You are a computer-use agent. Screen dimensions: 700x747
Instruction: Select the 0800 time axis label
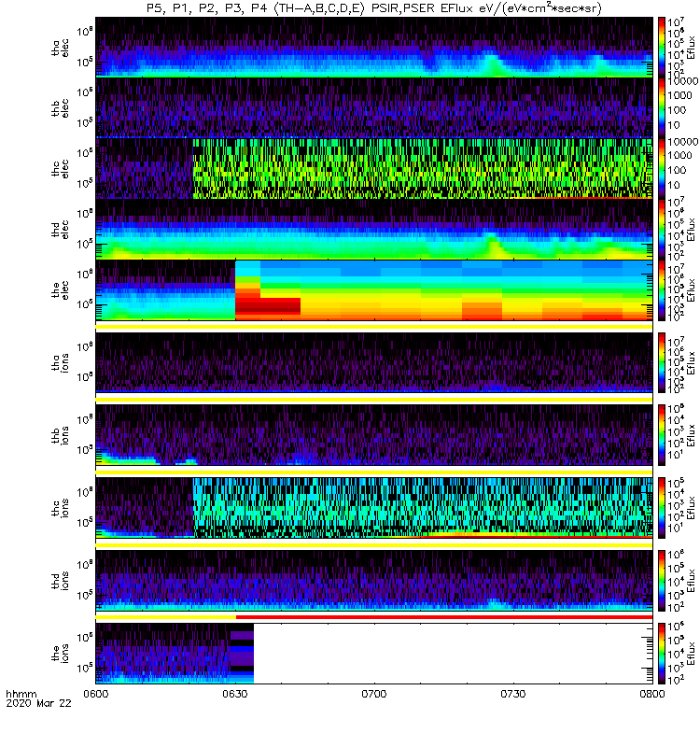click(651, 694)
